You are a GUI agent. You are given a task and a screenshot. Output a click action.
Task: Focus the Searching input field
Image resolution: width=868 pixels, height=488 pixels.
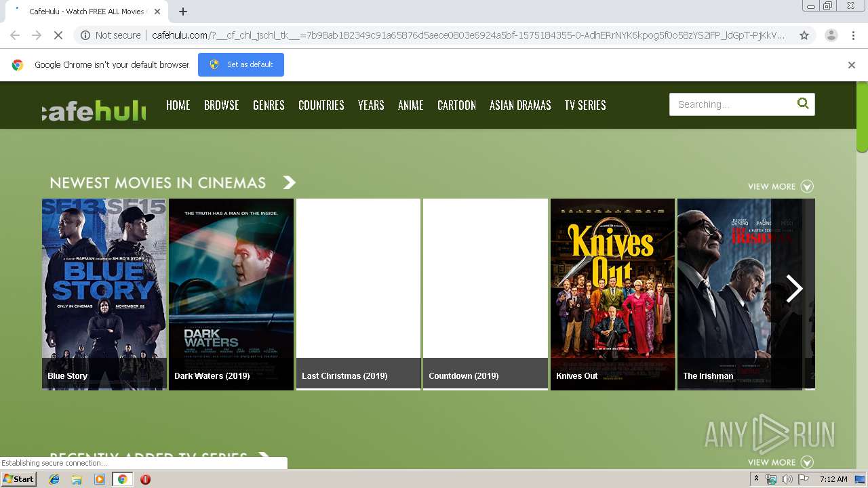coord(732,104)
